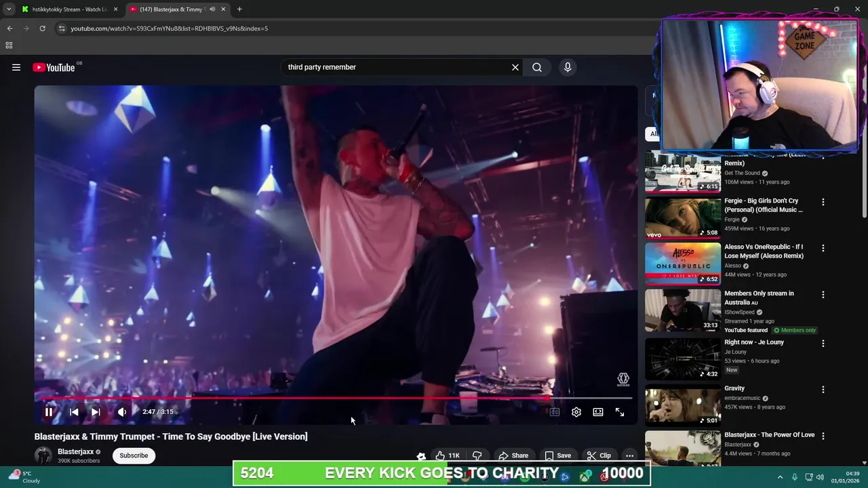Share the Blasterjaxx video

pos(513,455)
